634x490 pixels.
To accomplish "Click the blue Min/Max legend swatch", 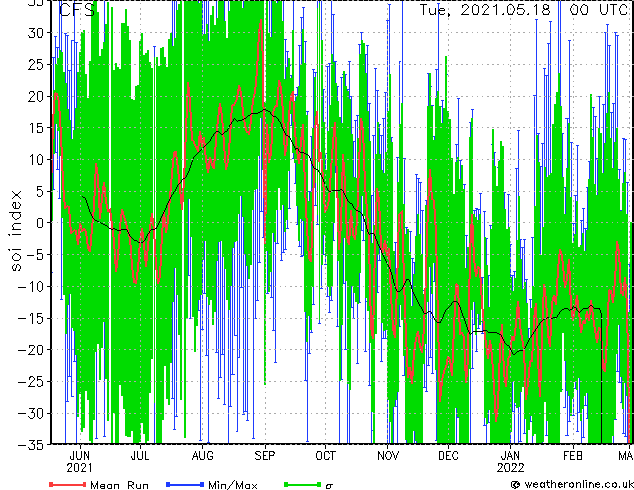I will pyautogui.click(x=185, y=484).
